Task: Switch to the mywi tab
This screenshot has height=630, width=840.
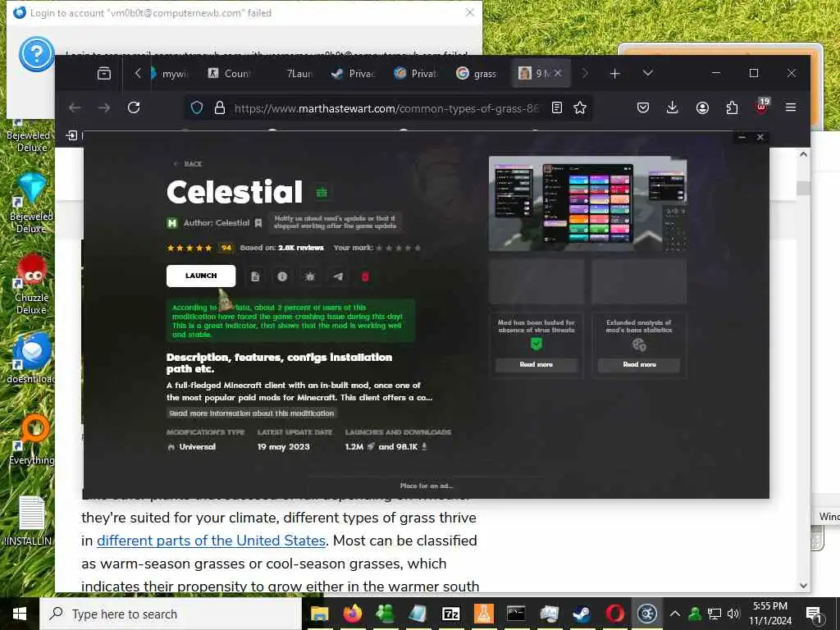Action: 171,73
